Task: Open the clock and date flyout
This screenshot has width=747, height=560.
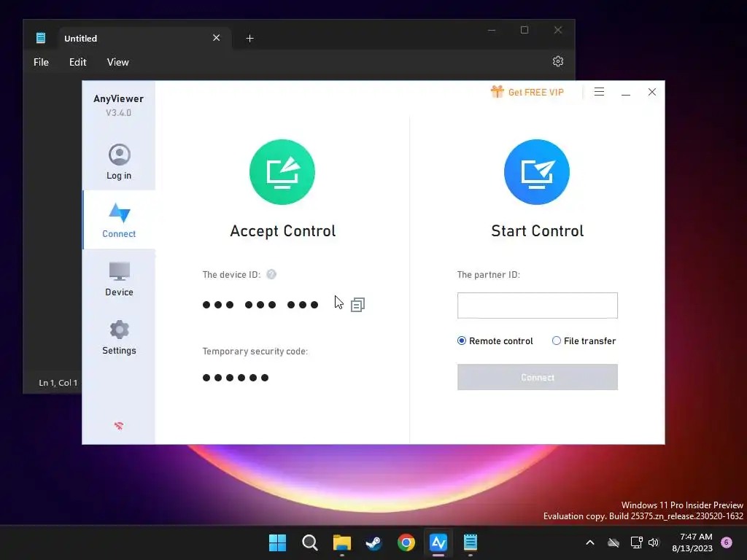Action: (x=692, y=542)
